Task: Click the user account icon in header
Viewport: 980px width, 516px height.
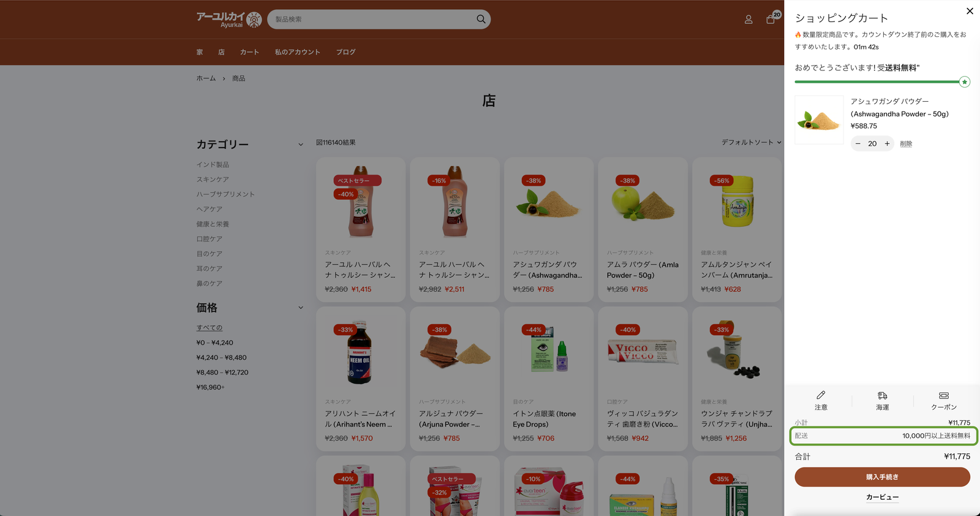Action: (x=748, y=20)
